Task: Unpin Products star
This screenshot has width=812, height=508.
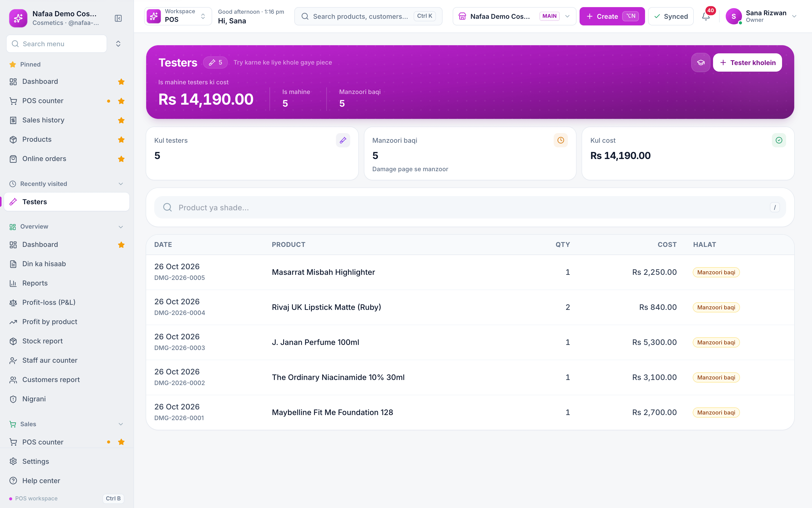Action: pos(121,139)
